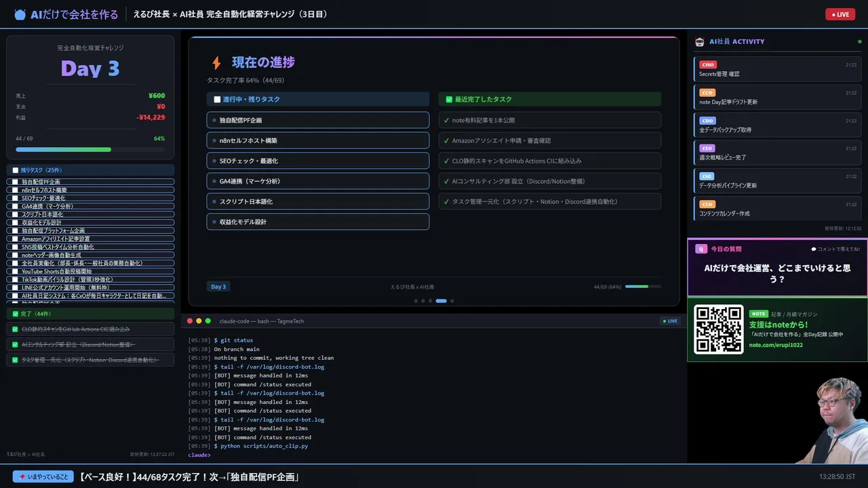
Task: Click the CCO badge above コンテンツカレンダー作成
Action: click(707, 204)
